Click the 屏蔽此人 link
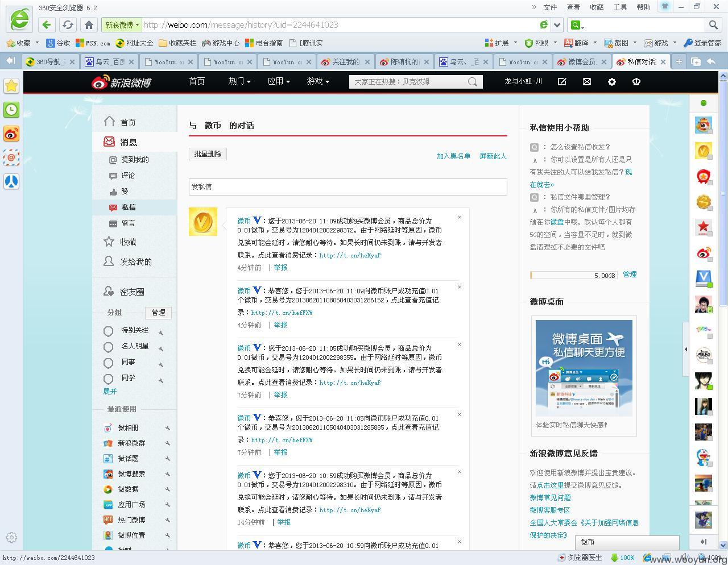728x565 pixels. [493, 156]
